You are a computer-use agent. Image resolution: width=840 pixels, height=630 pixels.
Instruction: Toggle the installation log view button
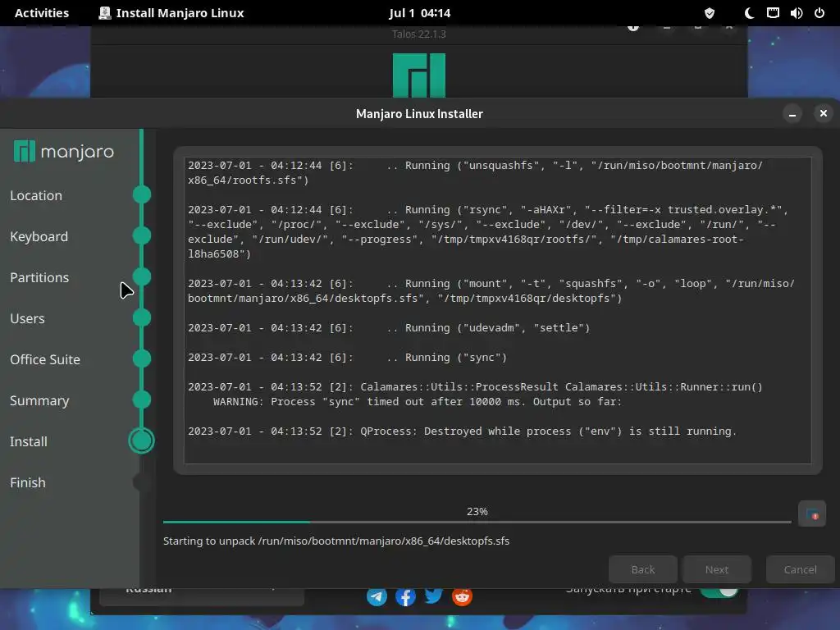click(811, 514)
